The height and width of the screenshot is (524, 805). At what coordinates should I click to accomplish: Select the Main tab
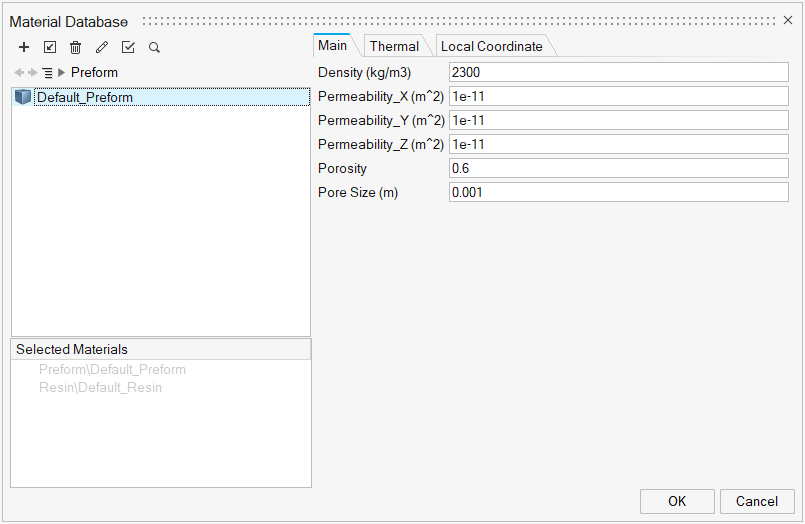point(332,45)
